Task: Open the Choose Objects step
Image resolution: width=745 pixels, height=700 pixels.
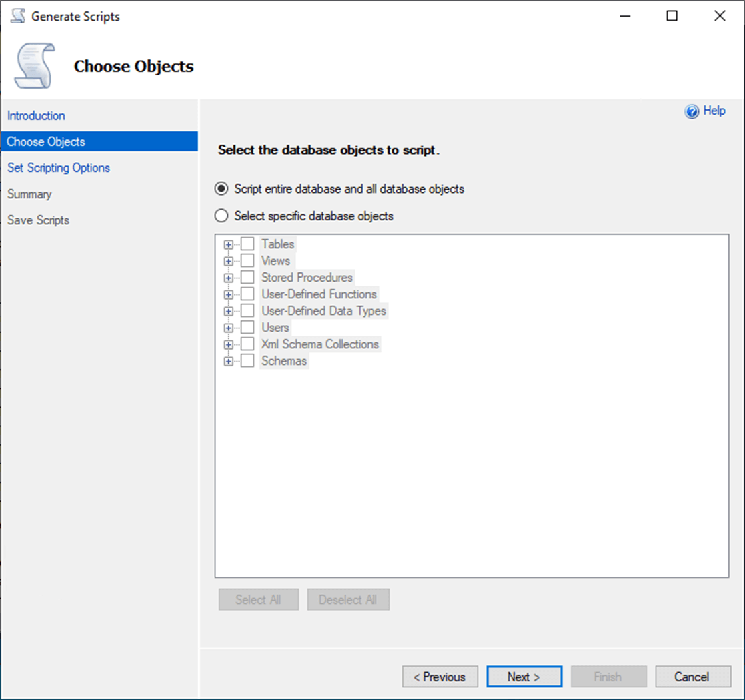Action: pyautogui.click(x=99, y=141)
